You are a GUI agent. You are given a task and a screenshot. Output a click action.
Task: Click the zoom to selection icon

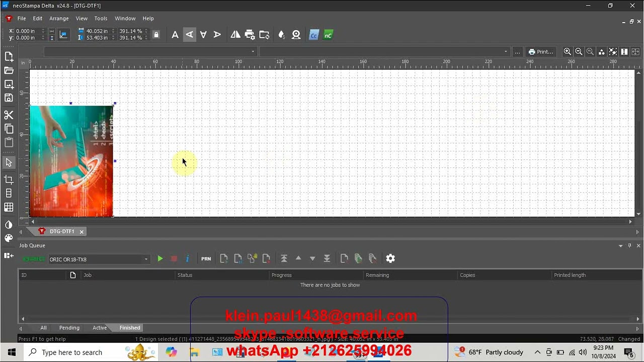(x=613, y=52)
